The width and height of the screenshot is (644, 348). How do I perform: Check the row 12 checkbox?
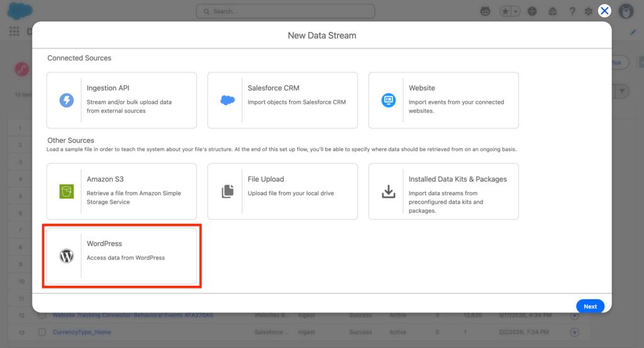(42, 315)
